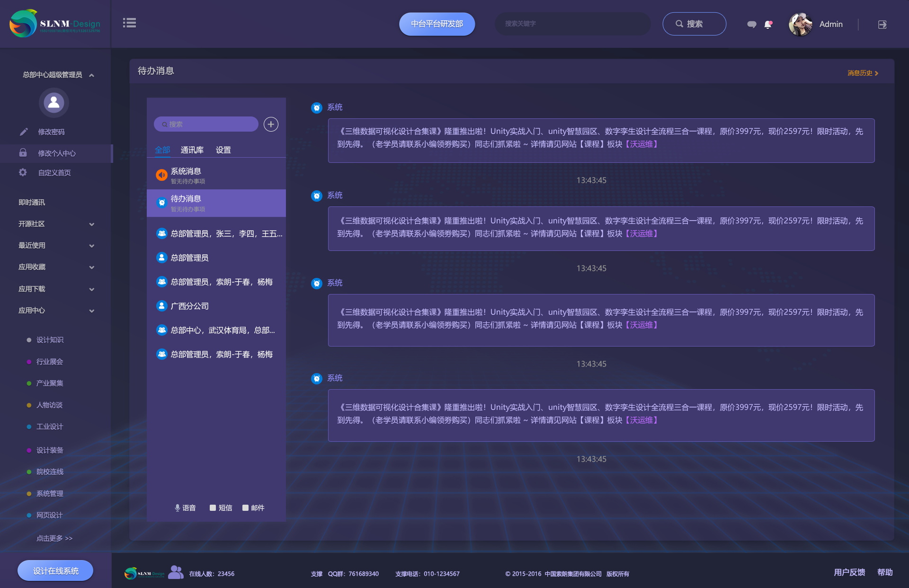Click the microphone 语音 icon
The height and width of the screenshot is (588, 909).
[x=178, y=508]
